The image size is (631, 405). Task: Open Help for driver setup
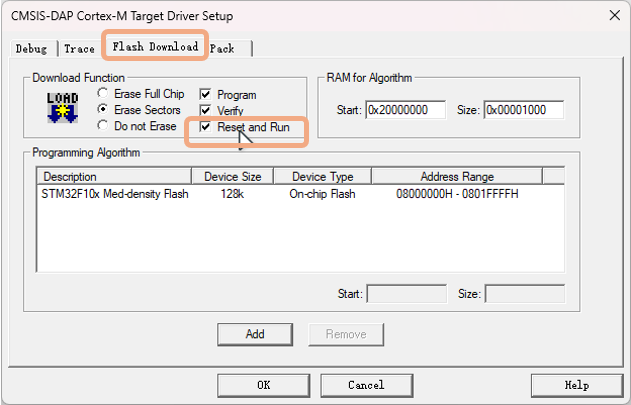(x=577, y=385)
